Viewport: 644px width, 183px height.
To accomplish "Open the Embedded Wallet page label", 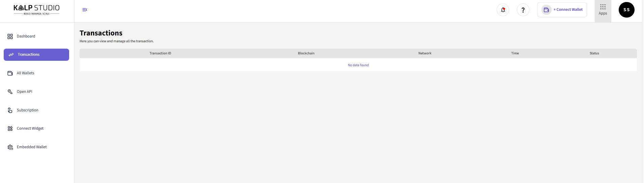I will (32, 147).
